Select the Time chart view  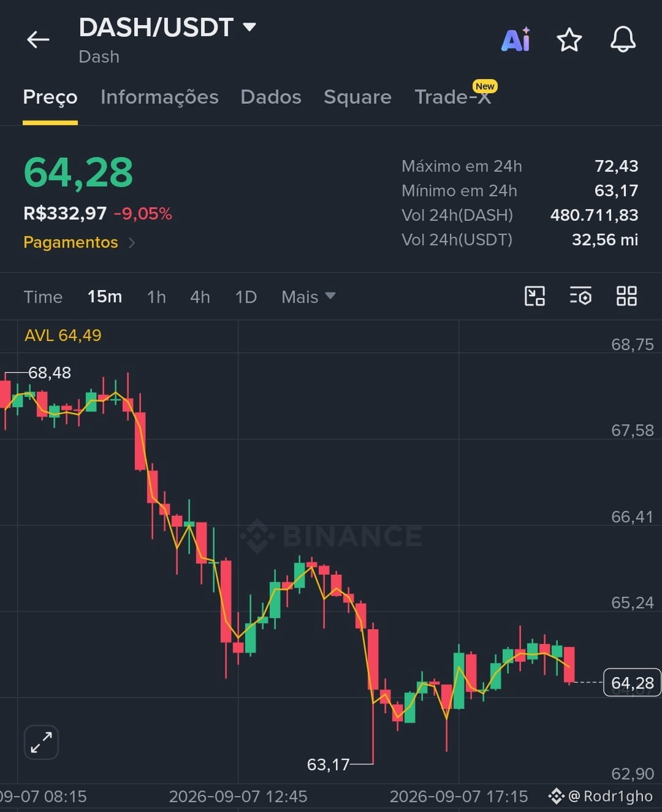click(x=43, y=297)
